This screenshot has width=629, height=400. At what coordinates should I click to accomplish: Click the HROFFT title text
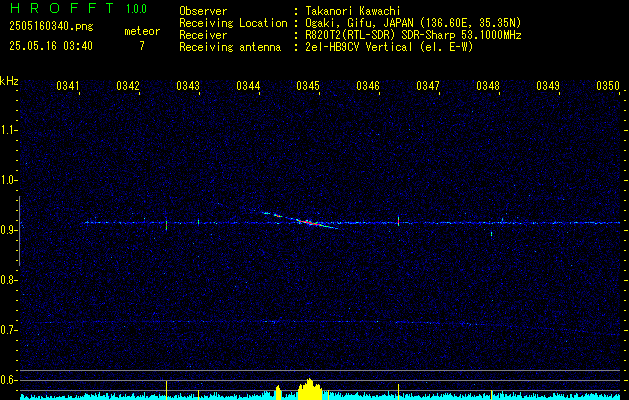click(x=63, y=8)
